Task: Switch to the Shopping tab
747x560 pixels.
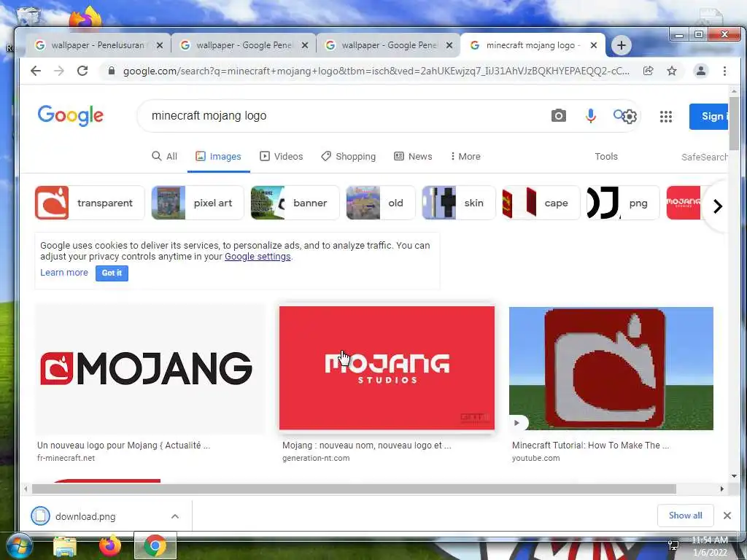Action: (x=348, y=156)
